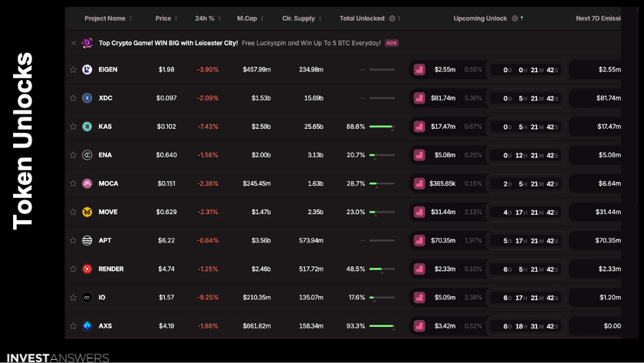Open the MOVE project name link

(108, 212)
